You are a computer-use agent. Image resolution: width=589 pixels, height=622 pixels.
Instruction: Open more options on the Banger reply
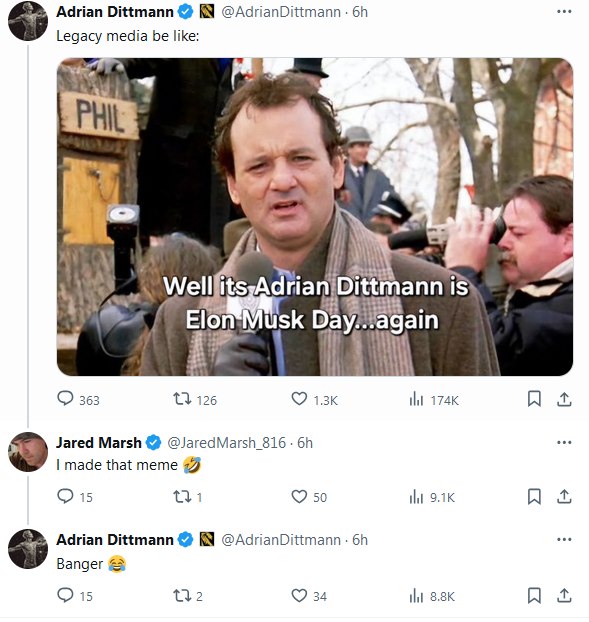point(564,539)
